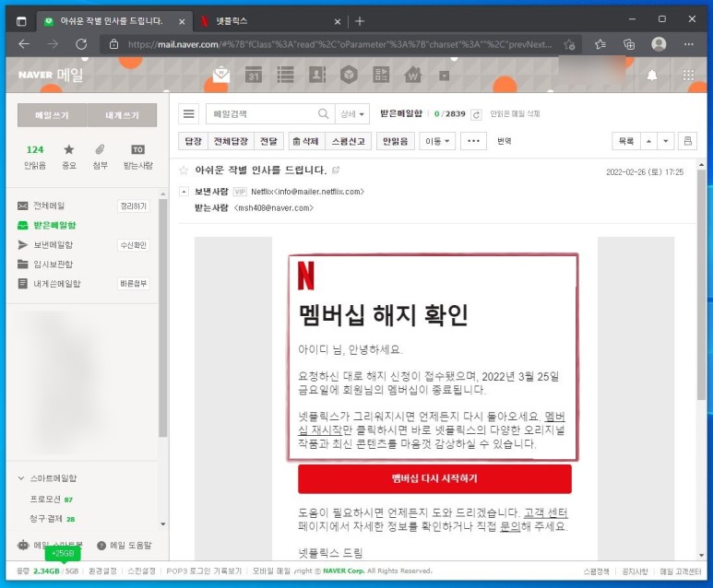Open the 이동 move dropdown

pyautogui.click(x=437, y=141)
